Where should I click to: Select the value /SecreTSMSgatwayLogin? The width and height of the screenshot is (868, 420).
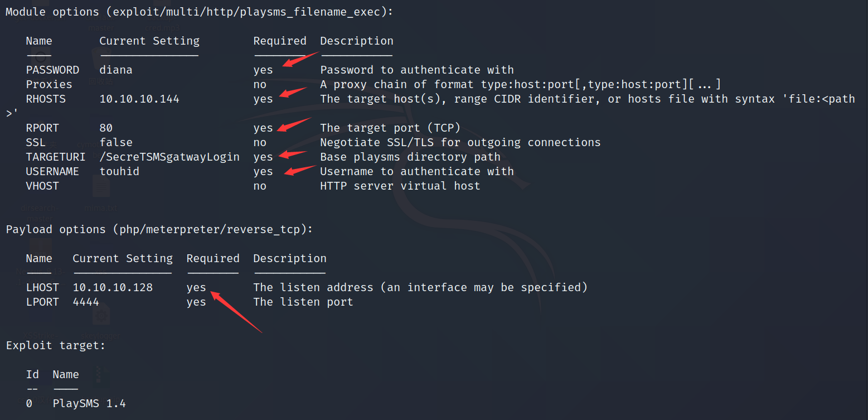pos(169,157)
